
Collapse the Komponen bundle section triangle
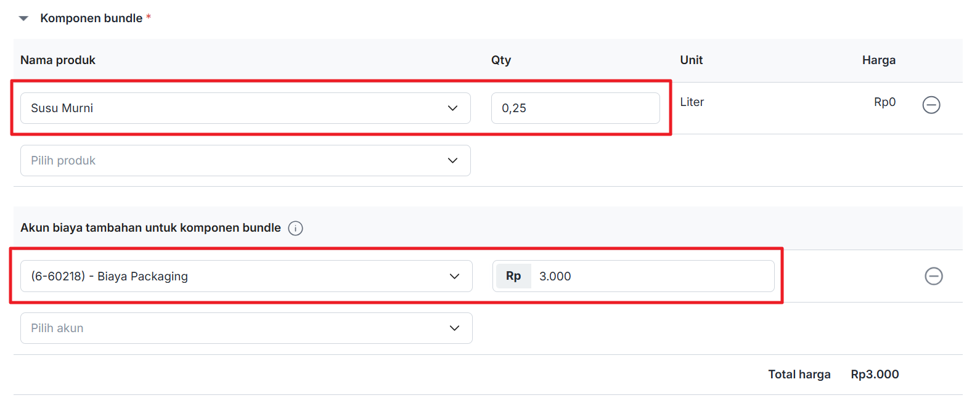(24, 18)
